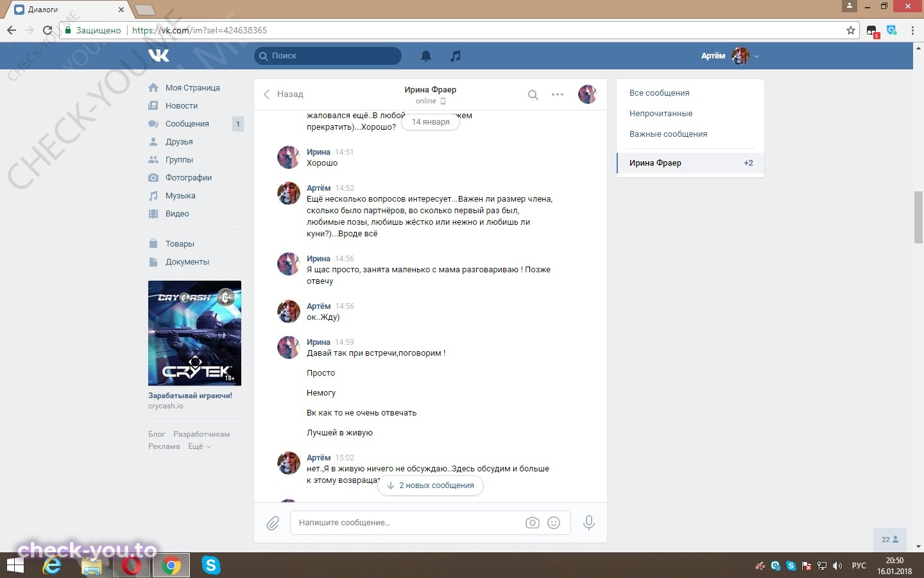Open Зарабатывай играючи ad link

(190, 396)
